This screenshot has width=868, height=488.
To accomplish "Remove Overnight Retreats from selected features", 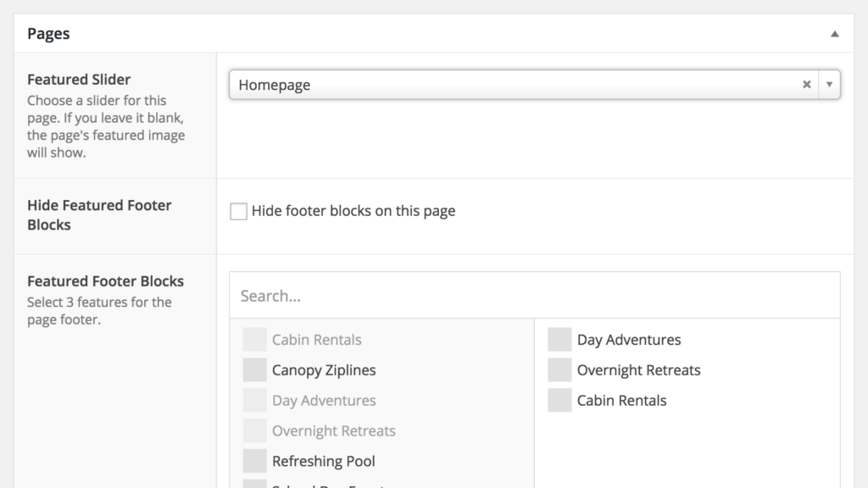I will pos(638,370).
